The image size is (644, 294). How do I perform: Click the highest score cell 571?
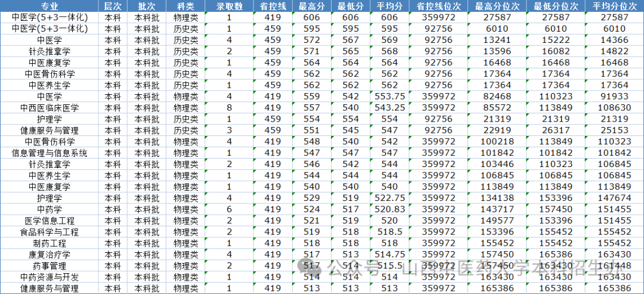312,51
